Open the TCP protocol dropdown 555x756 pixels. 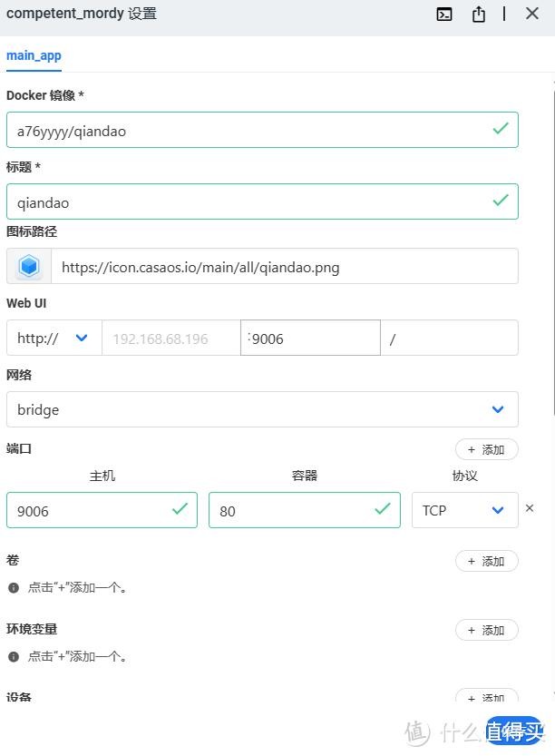coord(465,510)
